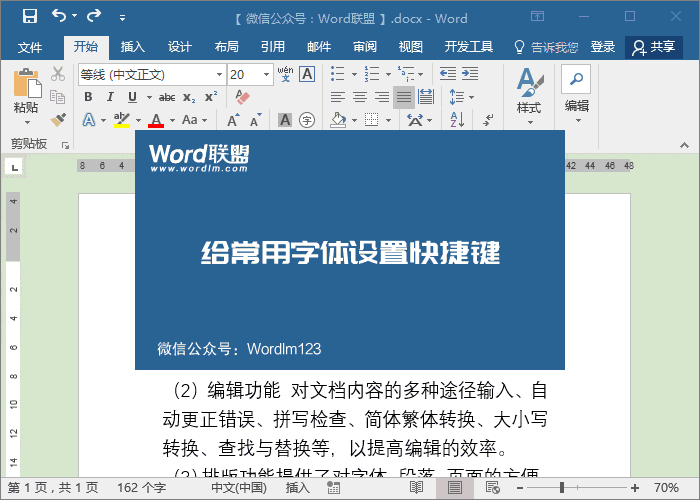Toggle character shading A icon

click(x=285, y=120)
